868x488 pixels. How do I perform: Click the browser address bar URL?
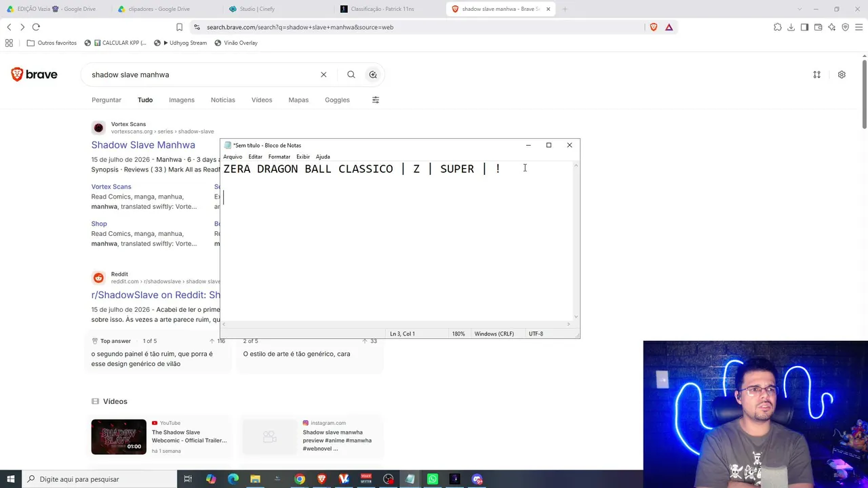pos(300,27)
